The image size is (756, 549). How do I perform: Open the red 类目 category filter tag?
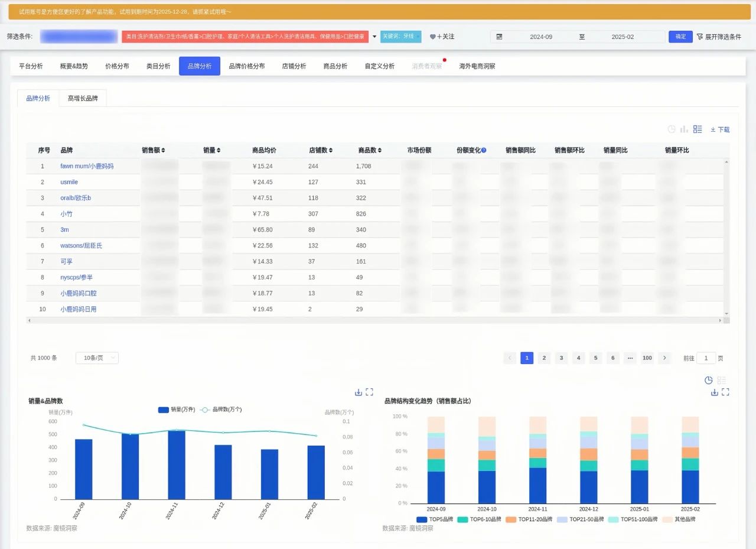[245, 37]
